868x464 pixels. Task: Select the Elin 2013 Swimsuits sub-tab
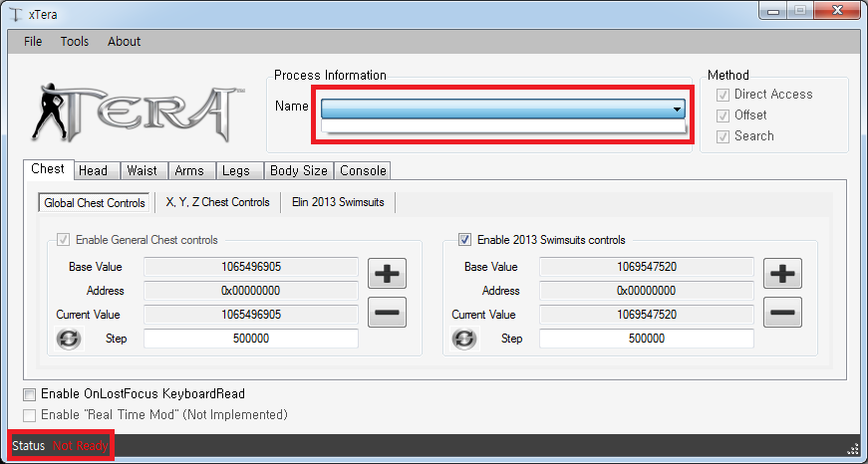pos(339,202)
